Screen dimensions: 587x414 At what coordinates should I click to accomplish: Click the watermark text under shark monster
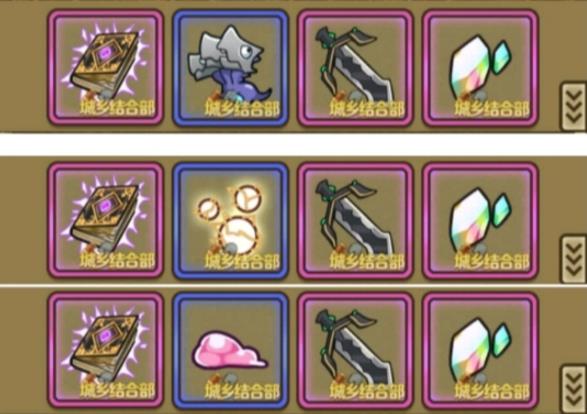(x=242, y=108)
